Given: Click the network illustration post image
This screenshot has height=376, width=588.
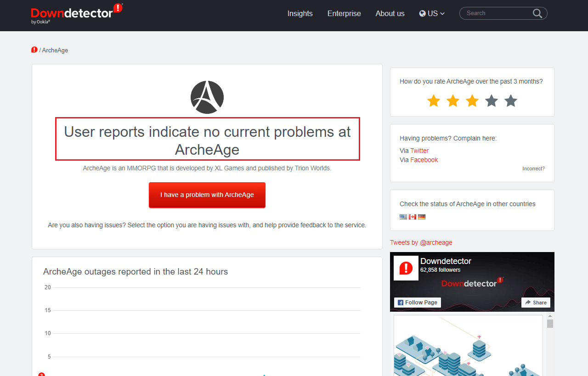Looking at the screenshot, I should click(x=468, y=345).
